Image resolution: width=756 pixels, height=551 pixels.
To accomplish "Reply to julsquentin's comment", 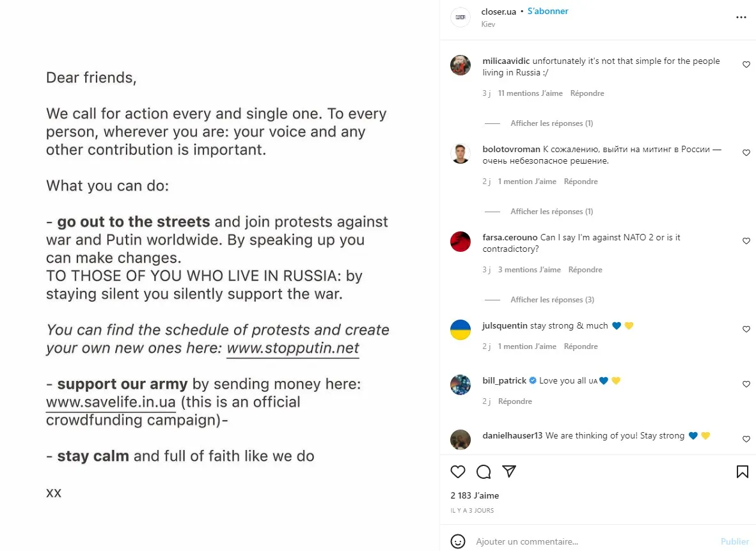I will click(x=581, y=346).
